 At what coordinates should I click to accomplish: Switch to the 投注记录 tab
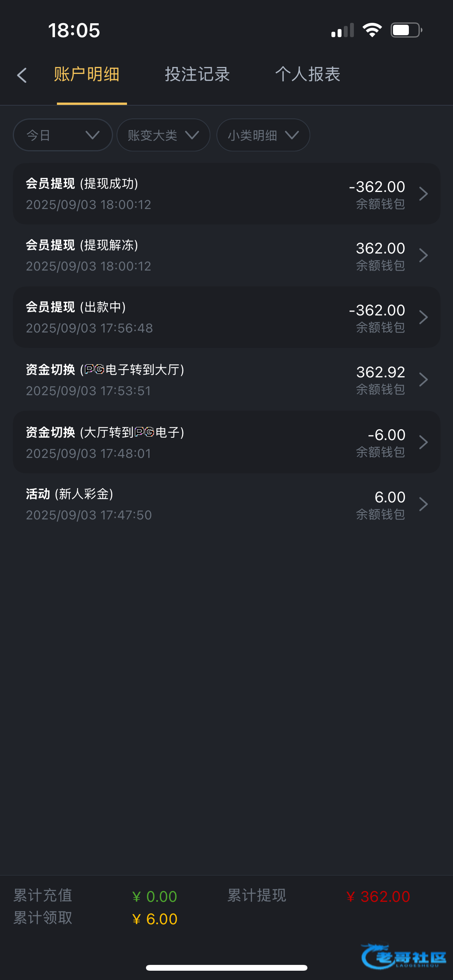point(197,74)
